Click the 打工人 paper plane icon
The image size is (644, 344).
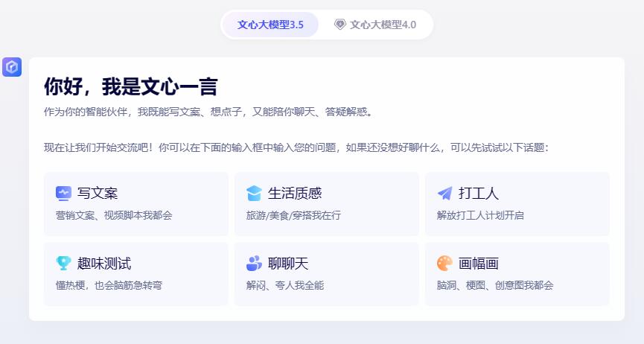(444, 194)
